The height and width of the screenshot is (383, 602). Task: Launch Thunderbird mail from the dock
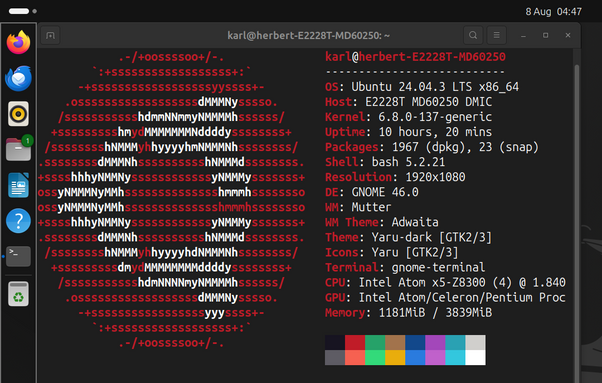click(18, 78)
